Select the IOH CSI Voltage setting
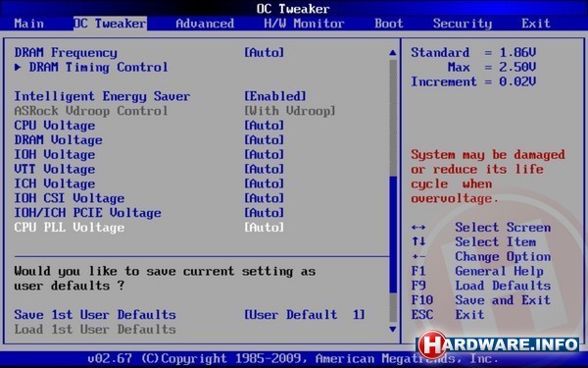Image resolution: width=588 pixels, height=368 pixels. [x=69, y=199]
